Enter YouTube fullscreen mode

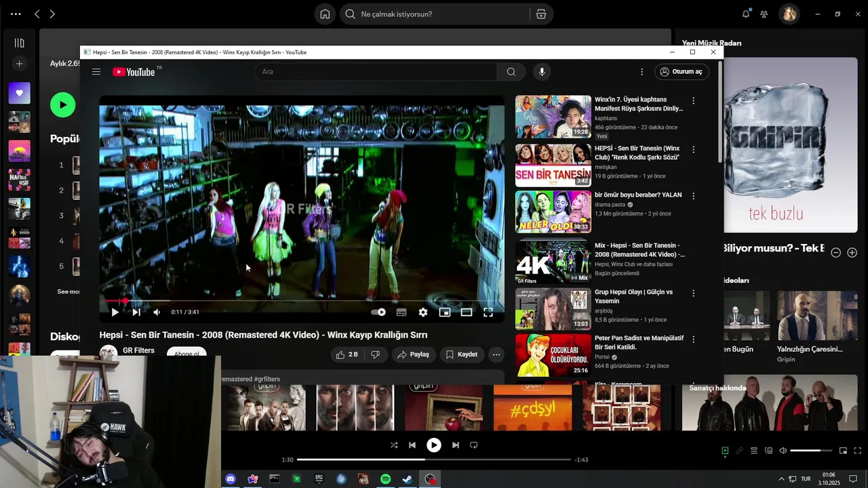488,312
